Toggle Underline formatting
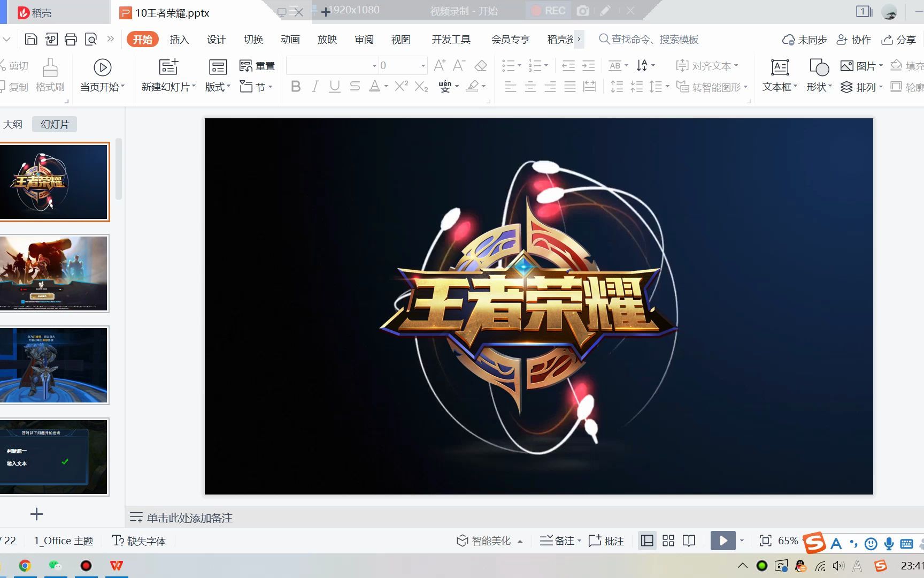Image resolution: width=924 pixels, height=578 pixels. [x=335, y=86]
